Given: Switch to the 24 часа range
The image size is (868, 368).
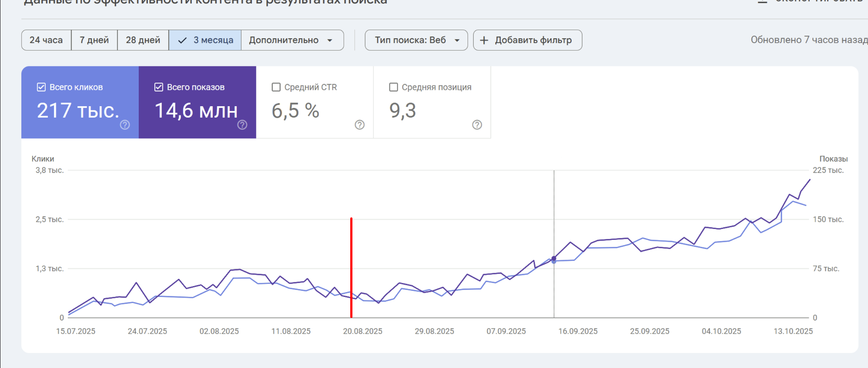Looking at the screenshot, I should [46, 40].
